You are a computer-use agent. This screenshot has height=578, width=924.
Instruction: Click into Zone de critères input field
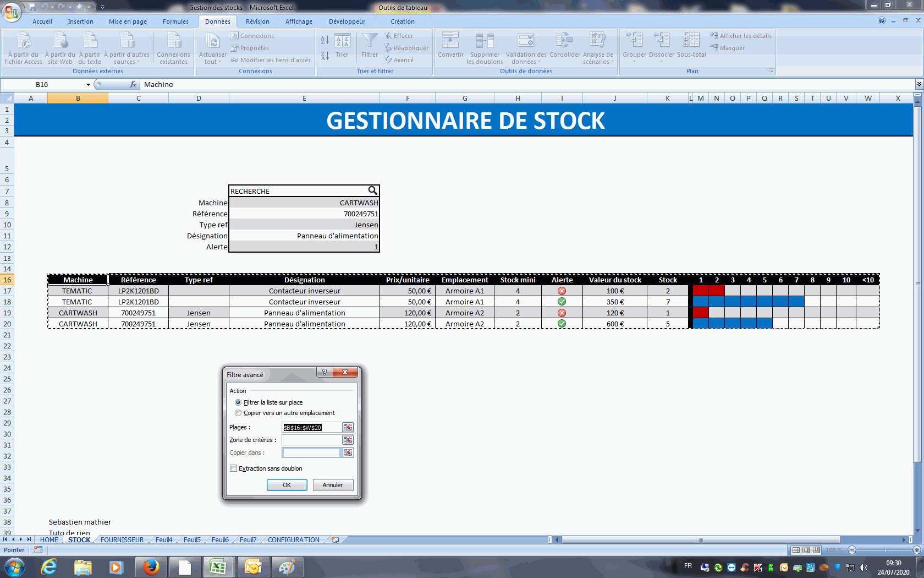tap(312, 440)
